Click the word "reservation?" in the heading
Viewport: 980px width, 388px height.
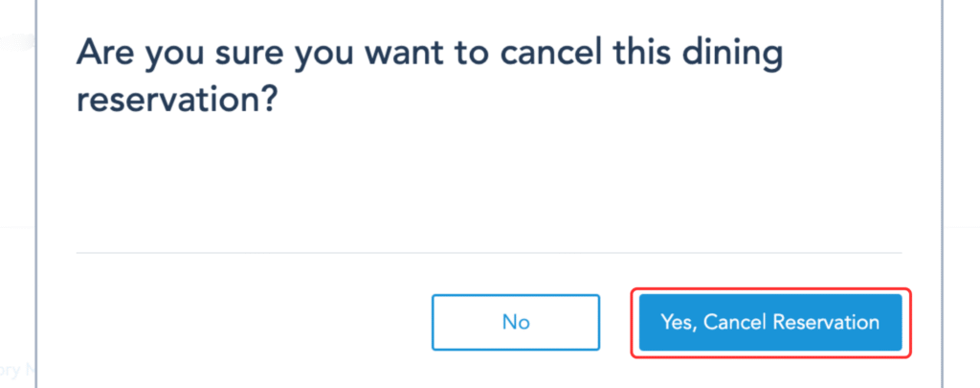click(x=176, y=101)
